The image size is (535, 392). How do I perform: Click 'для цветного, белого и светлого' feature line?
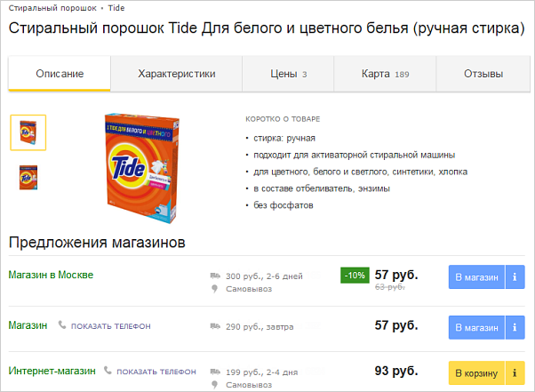[360, 172]
